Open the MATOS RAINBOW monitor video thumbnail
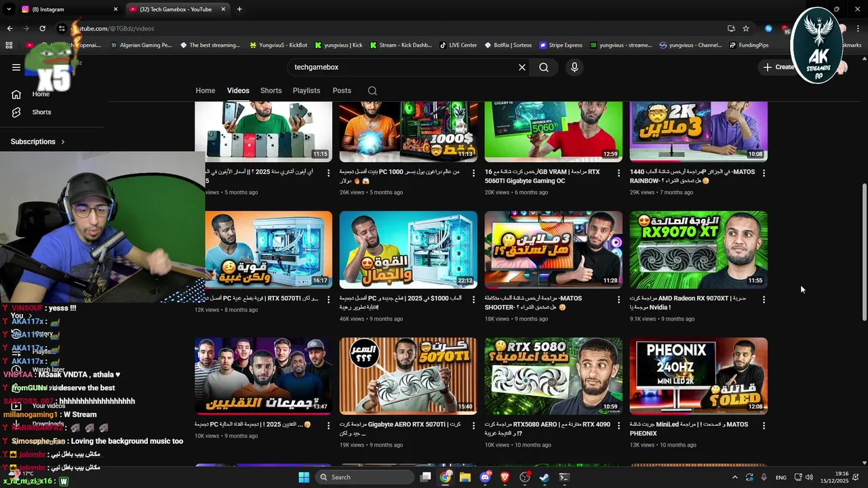The height and width of the screenshot is (488, 868). click(698, 131)
